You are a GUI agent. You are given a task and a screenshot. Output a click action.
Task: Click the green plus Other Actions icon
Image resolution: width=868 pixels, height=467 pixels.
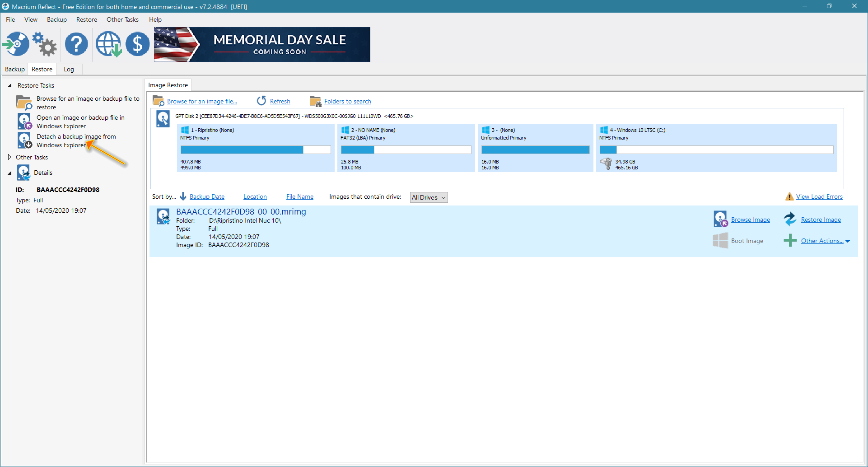pyautogui.click(x=790, y=240)
